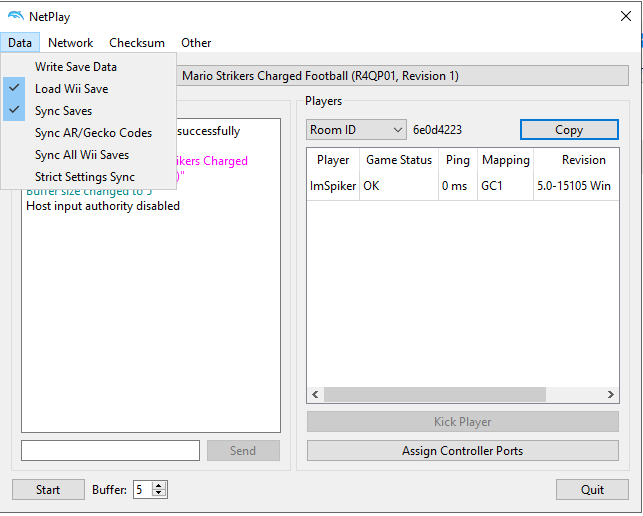This screenshot has width=643, height=516.
Task: Quit the NetPlay window
Action: pos(592,490)
